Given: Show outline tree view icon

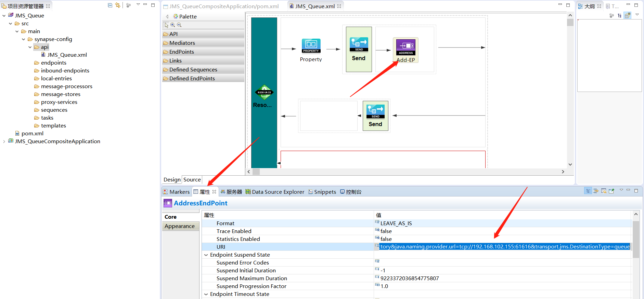Looking at the screenshot, I should click(x=619, y=15).
